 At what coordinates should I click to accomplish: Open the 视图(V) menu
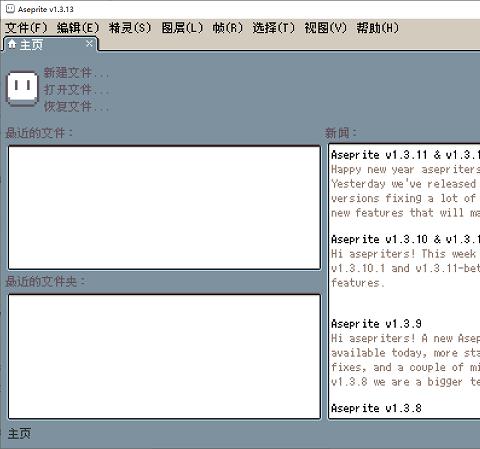(326, 28)
